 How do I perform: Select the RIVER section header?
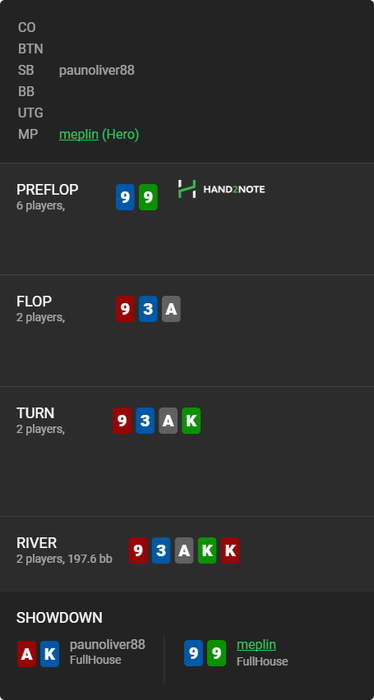[x=37, y=543]
